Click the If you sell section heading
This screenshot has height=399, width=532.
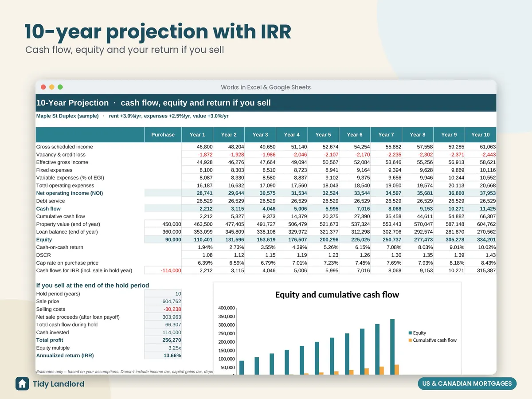(x=93, y=286)
